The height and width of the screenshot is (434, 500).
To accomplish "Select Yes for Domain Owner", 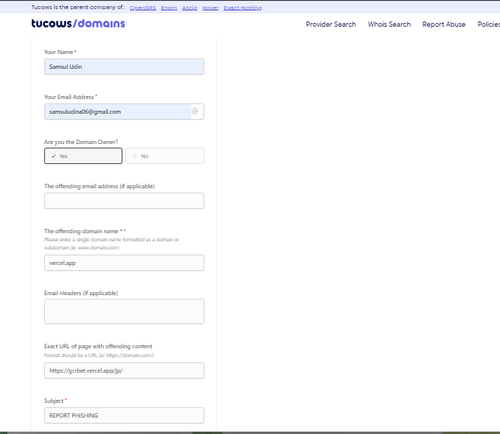I will [x=83, y=156].
